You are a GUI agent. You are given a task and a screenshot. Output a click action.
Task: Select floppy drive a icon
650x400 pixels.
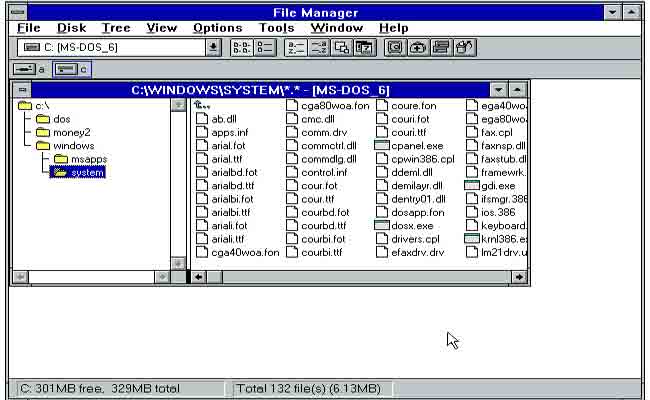pos(24,69)
